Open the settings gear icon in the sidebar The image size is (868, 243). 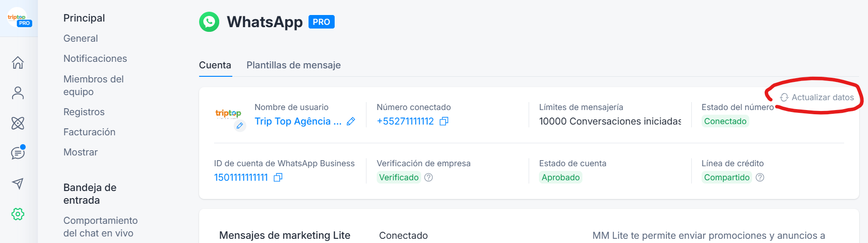click(x=18, y=214)
